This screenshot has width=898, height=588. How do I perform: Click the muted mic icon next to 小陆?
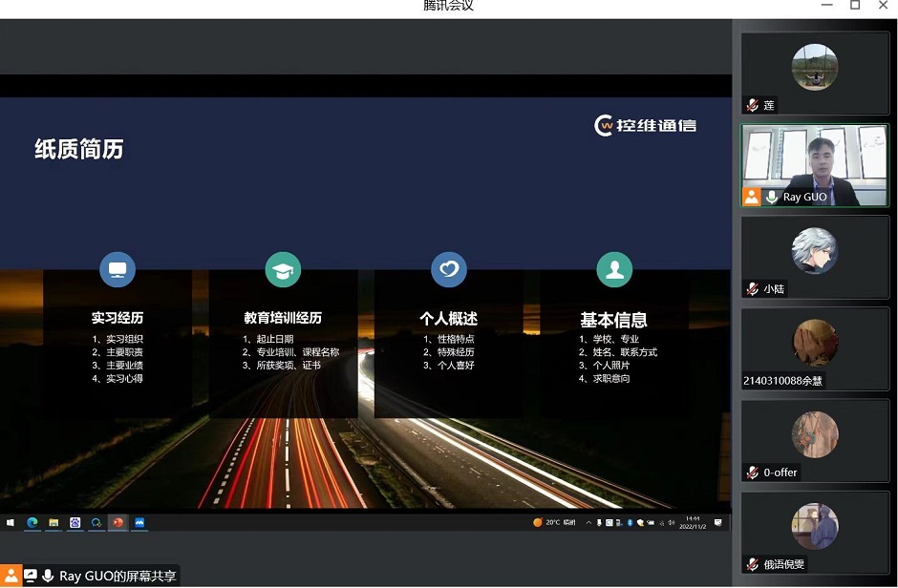(x=753, y=289)
